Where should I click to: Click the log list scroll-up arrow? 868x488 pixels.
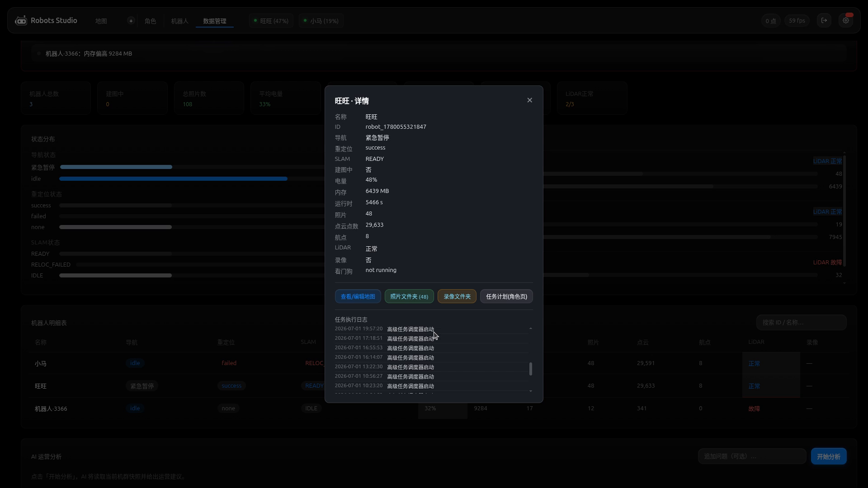pos(531,328)
